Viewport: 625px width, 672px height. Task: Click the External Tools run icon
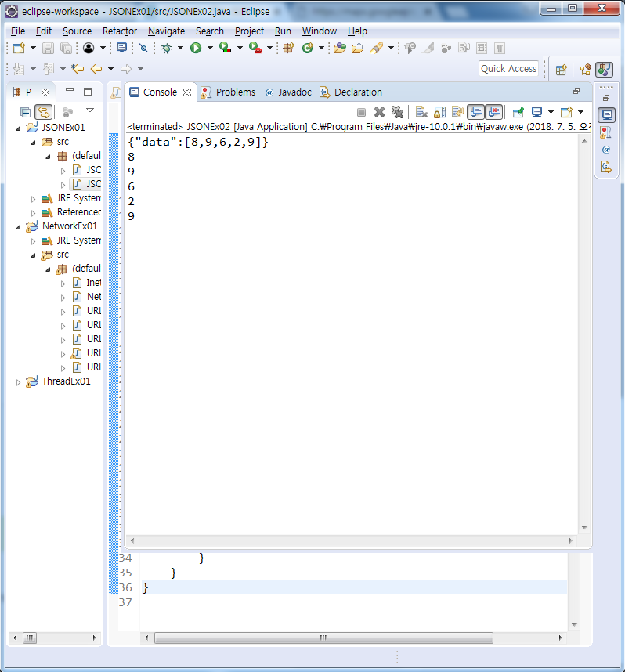255,48
